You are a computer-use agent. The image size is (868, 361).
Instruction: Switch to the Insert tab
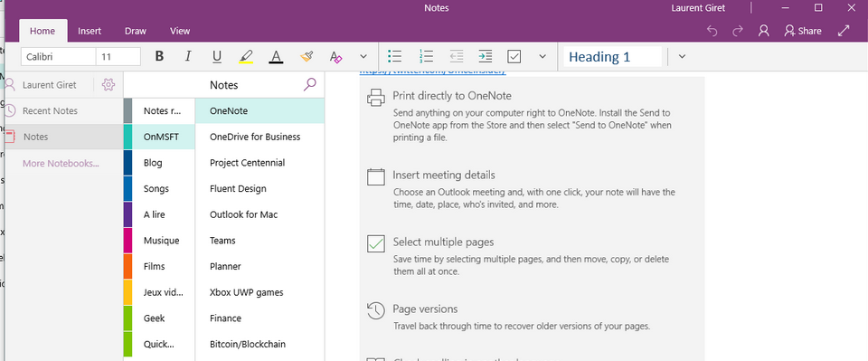[x=90, y=31]
